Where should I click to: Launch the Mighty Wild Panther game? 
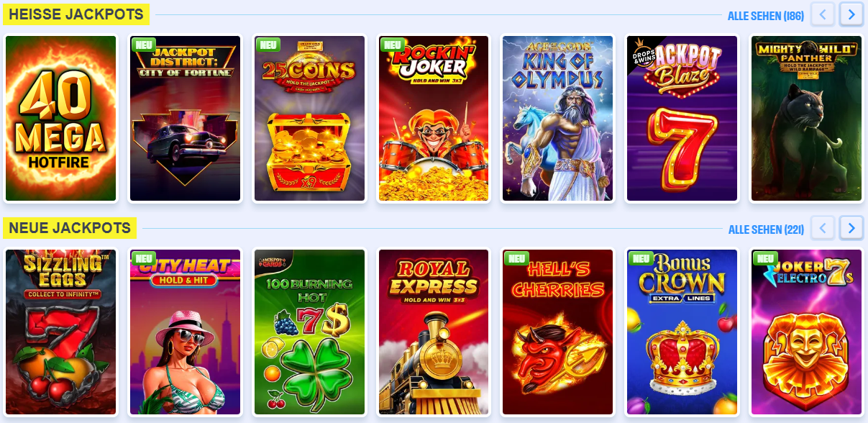pos(806,119)
